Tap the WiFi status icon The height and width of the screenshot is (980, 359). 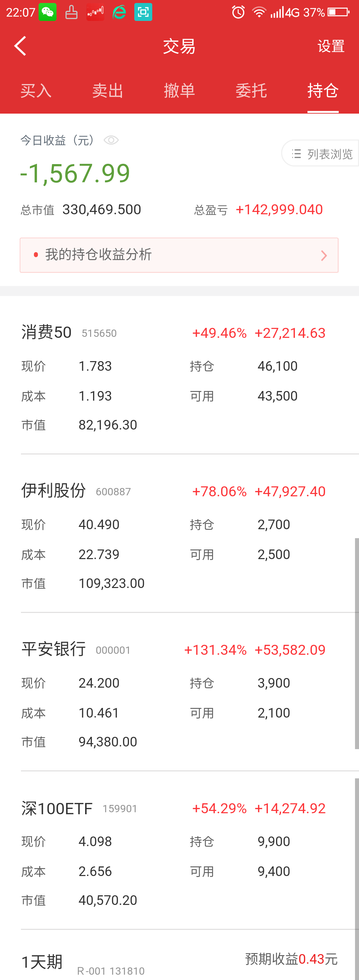pyautogui.click(x=259, y=12)
